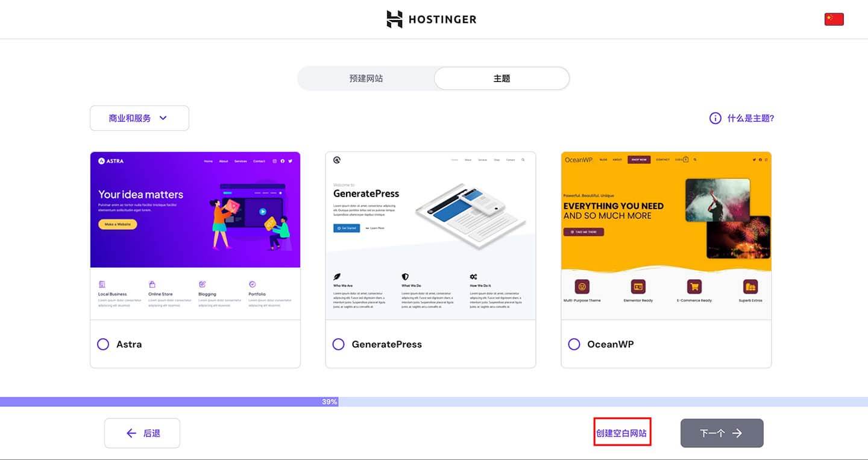Click the 下一个 next button
The height and width of the screenshot is (460, 868).
(722, 433)
